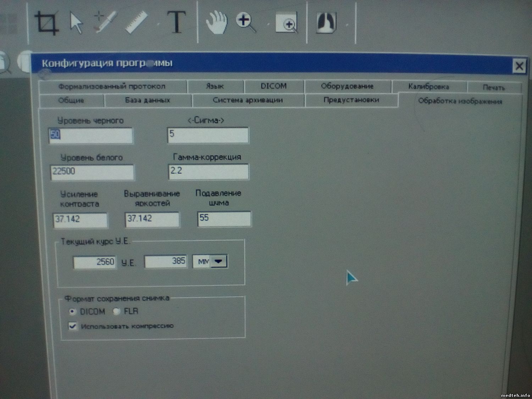Go to the 'Оборудование' tab
The image size is (532, 399).
347,86
